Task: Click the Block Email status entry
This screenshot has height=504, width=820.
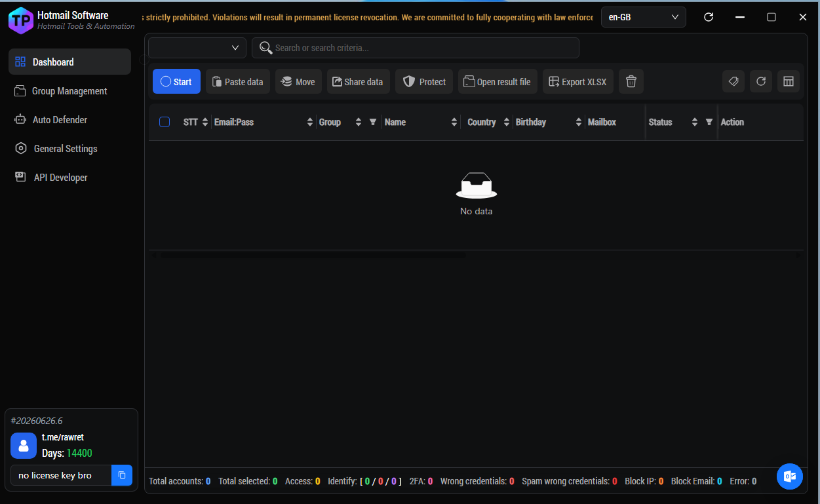Action: (697, 481)
